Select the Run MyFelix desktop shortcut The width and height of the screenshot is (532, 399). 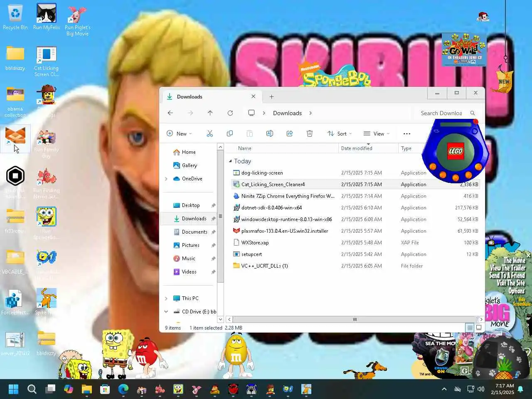[47, 18]
